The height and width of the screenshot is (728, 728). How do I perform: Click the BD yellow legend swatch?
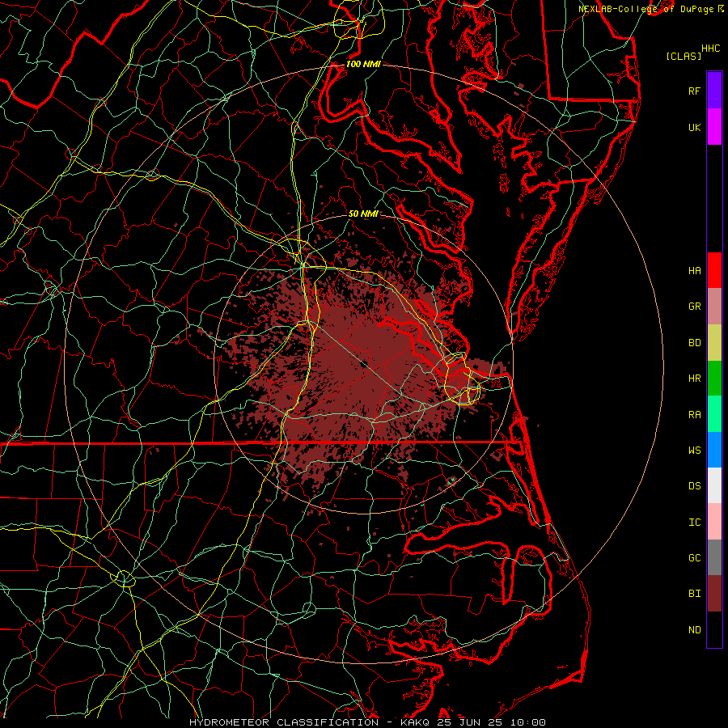[x=714, y=343]
